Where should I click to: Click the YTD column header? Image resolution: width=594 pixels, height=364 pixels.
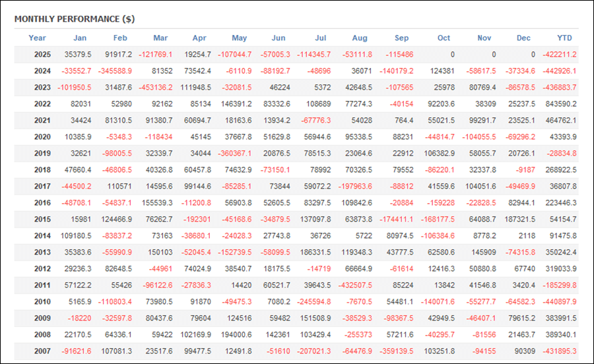(564, 38)
